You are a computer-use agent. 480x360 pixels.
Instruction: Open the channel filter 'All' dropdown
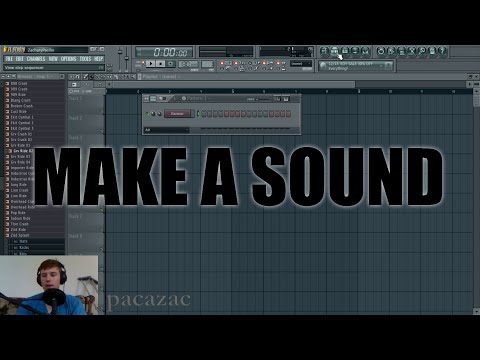tap(166, 130)
